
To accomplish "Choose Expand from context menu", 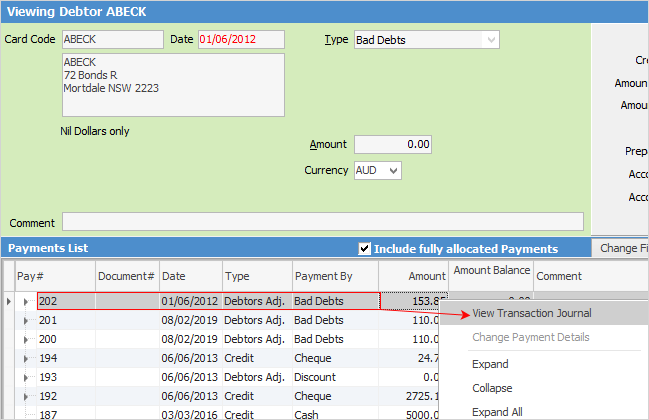I will (490, 364).
